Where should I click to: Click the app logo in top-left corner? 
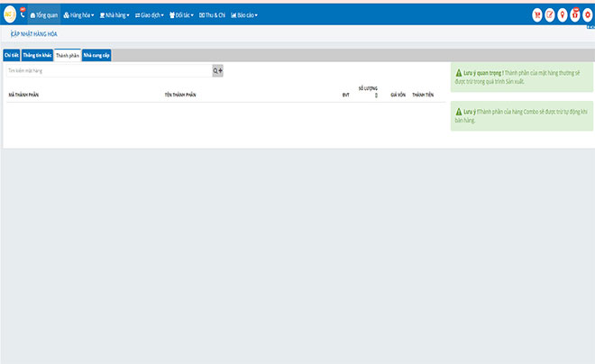pos(8,14)
